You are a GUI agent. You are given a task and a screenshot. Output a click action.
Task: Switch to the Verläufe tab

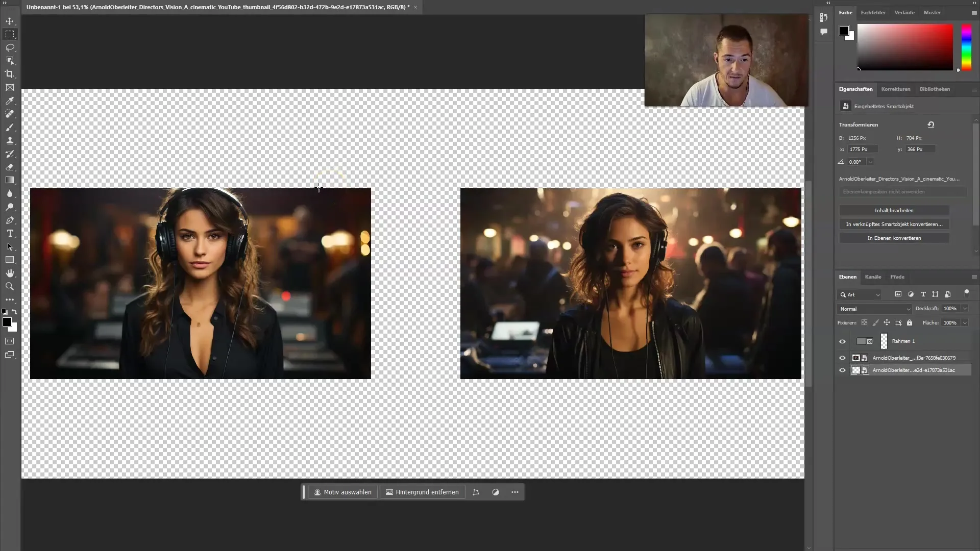[904, 12]
